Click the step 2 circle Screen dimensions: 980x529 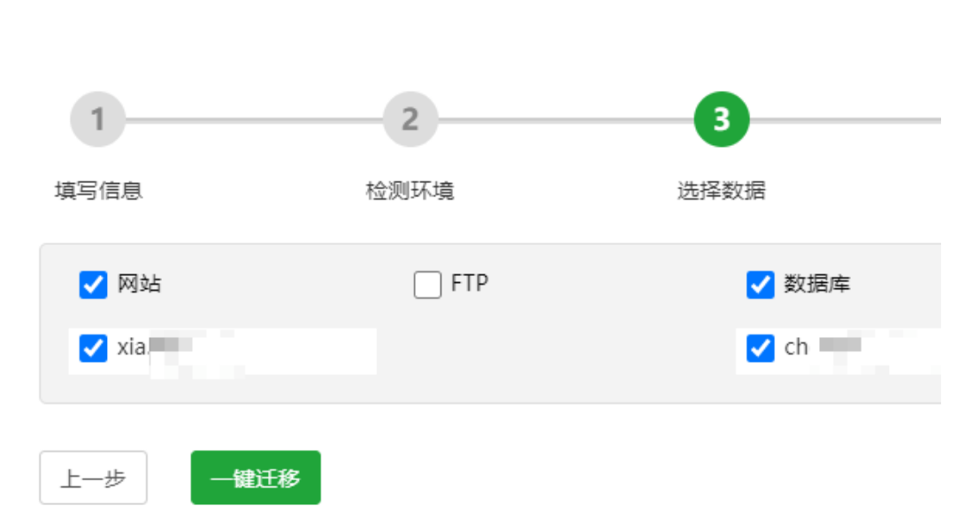tap(410, 119)
